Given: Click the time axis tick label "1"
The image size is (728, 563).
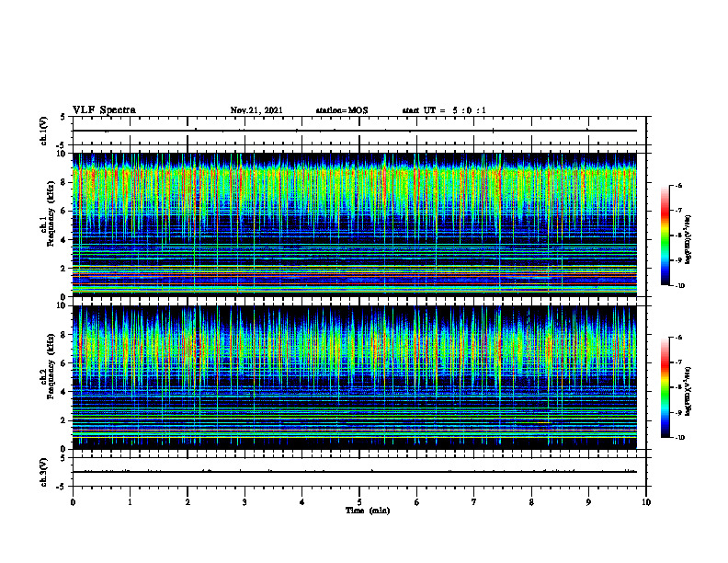Looking at the screenshot, I should (x=130, y=502).
